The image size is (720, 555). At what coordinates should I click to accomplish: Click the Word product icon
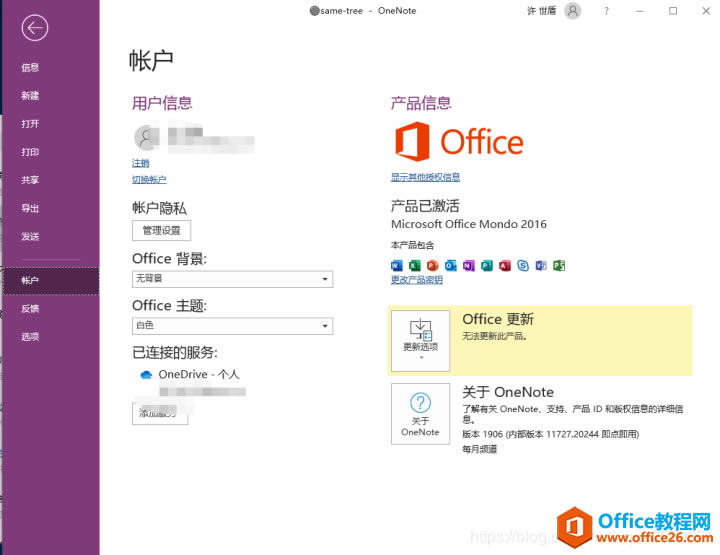396,265
